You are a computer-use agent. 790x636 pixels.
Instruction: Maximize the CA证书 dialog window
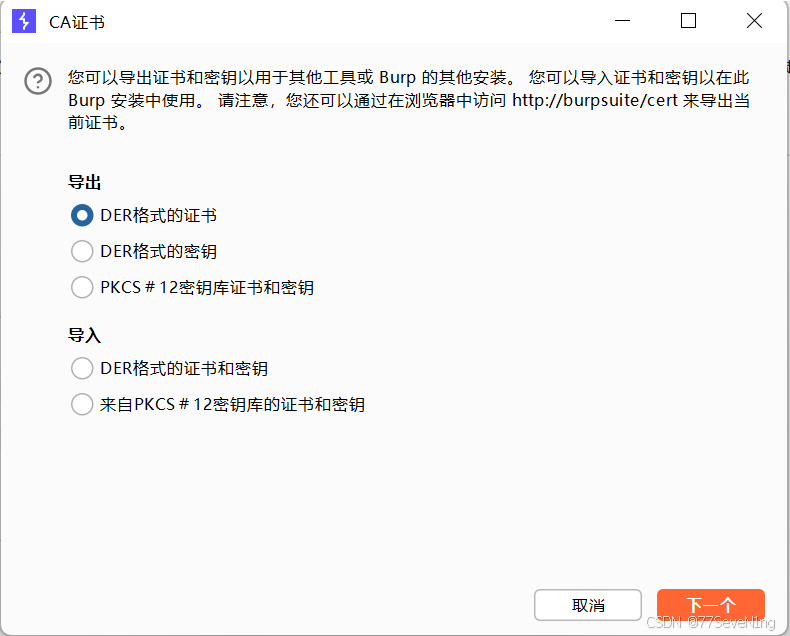[x=688, y=21]
